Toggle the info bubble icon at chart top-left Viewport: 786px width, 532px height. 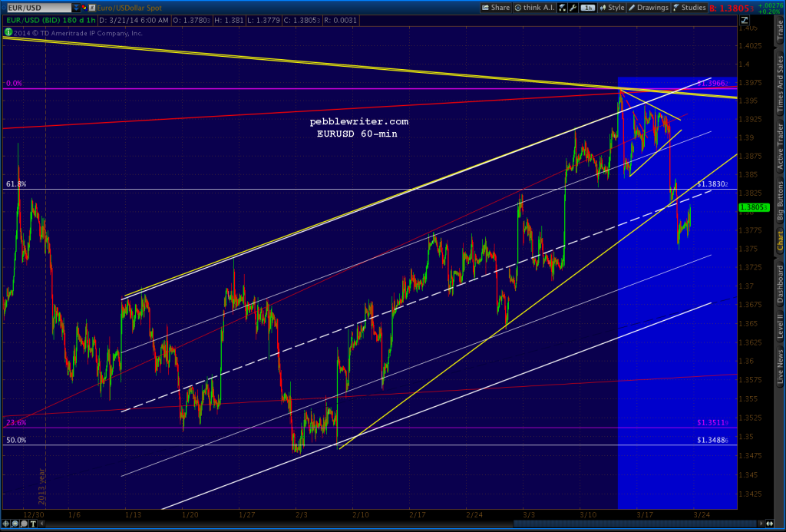coord(8,34)
